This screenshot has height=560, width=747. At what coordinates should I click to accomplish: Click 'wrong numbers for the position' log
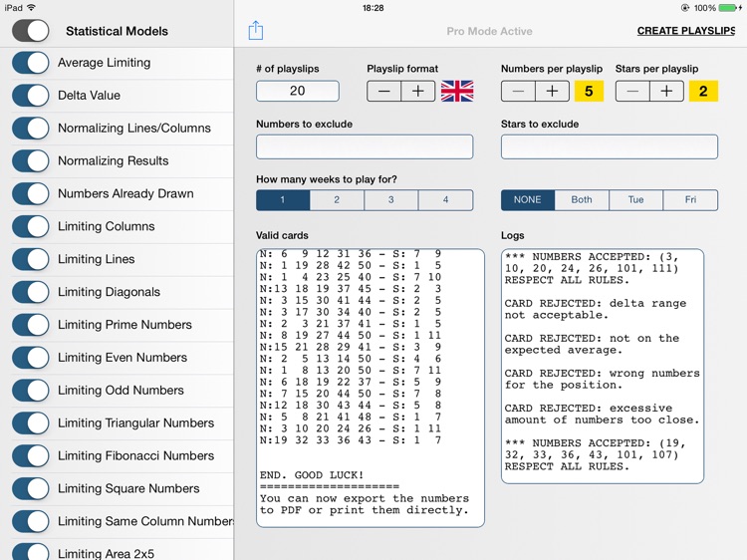[603, 380]
